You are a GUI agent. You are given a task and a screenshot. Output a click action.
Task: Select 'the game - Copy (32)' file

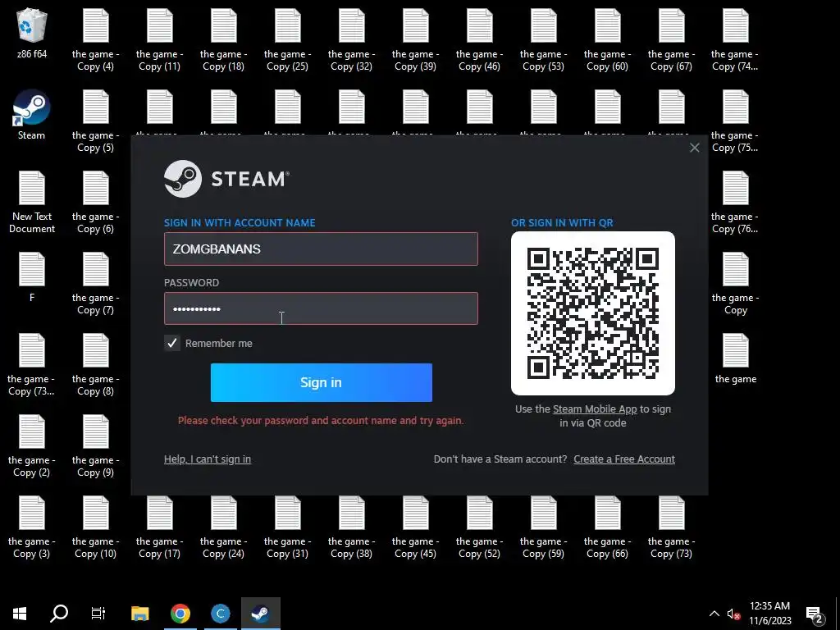tap(351, 39)
